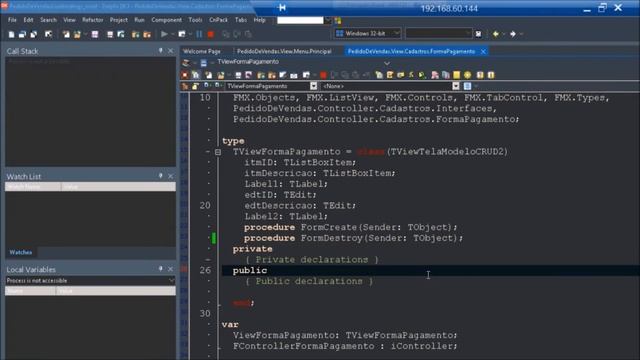The image size is (640, 360).
Task: Close the Watch List panel
Action: pos(171,176)
